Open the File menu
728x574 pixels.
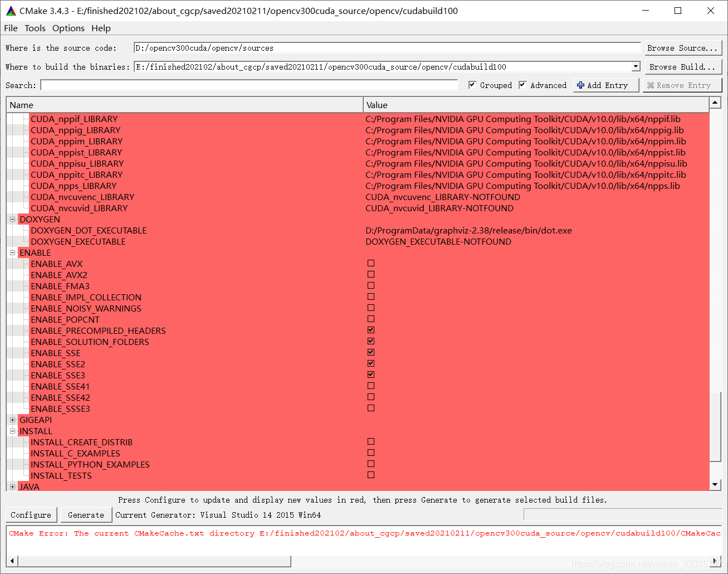pos(11,28)
